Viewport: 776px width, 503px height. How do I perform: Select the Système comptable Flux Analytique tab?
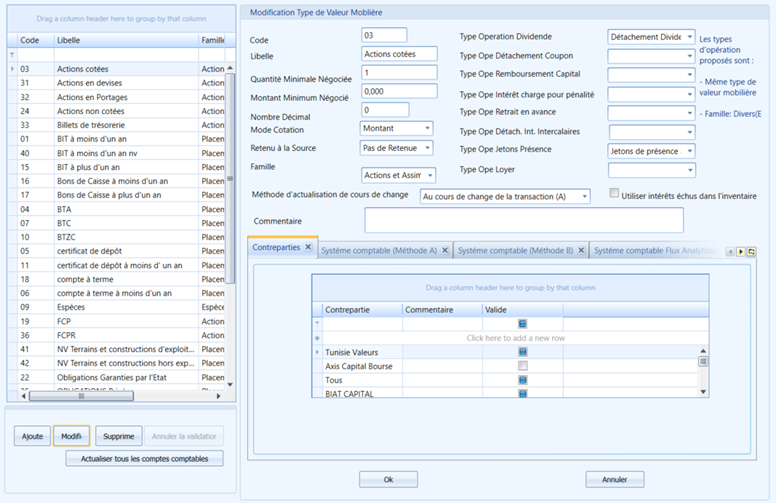(656, 251)
